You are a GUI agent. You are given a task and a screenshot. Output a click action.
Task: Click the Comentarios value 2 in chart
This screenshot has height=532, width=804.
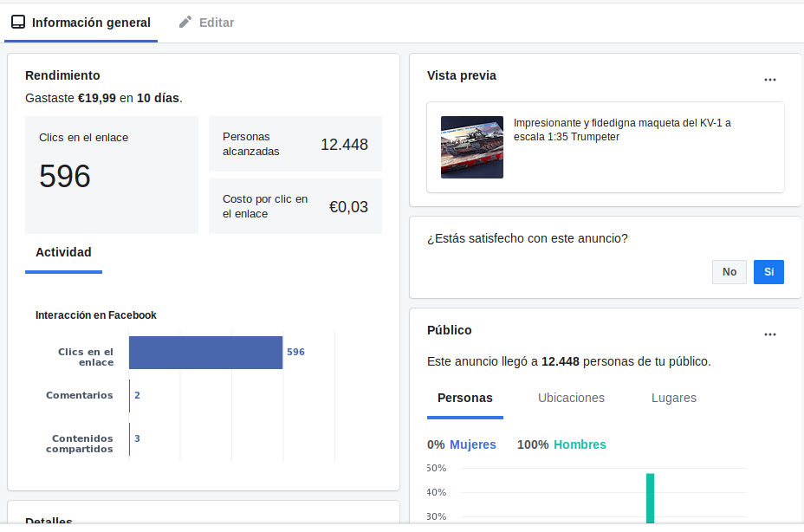coord(137,395)
